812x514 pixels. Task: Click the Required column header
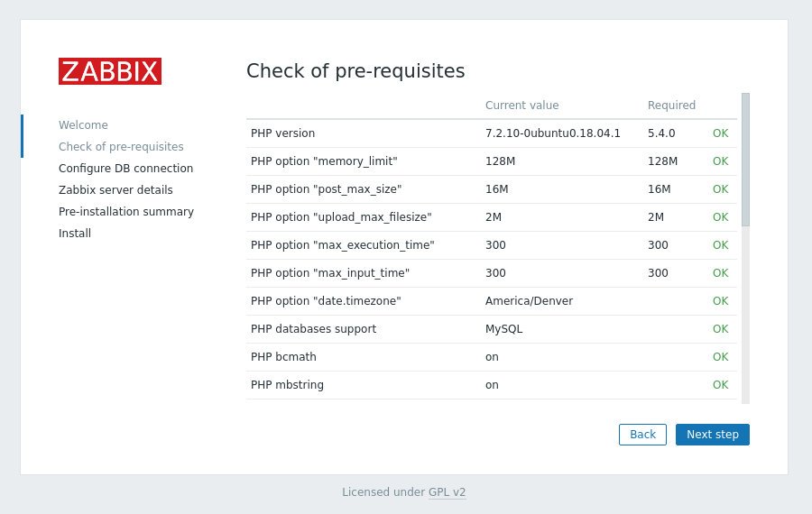pos(671,106)
